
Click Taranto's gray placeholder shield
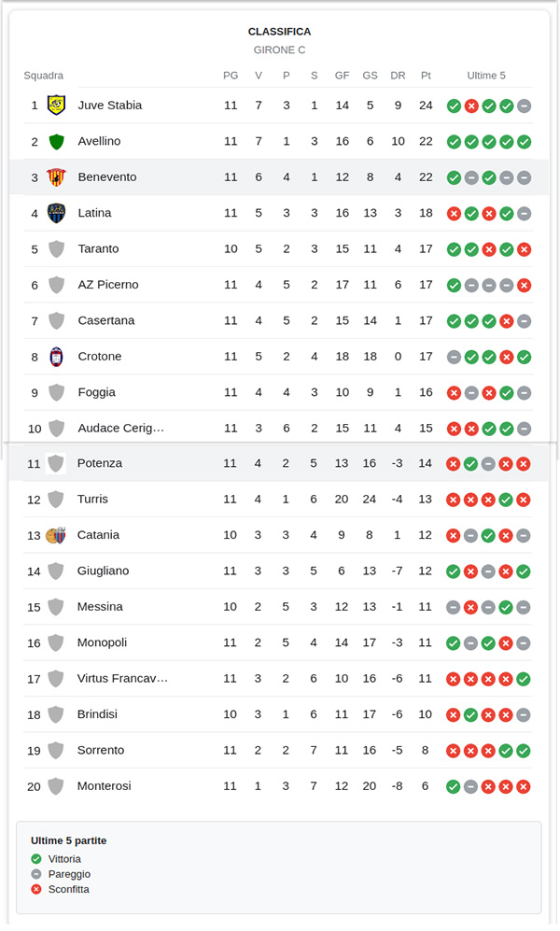56,248
